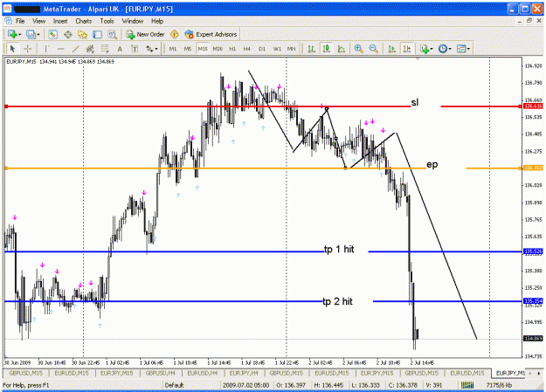546x392 pixels.
Task: Switch to the GBPUSD,H4 chart tab
Action: pyautogui.click(x=161, y=373)
